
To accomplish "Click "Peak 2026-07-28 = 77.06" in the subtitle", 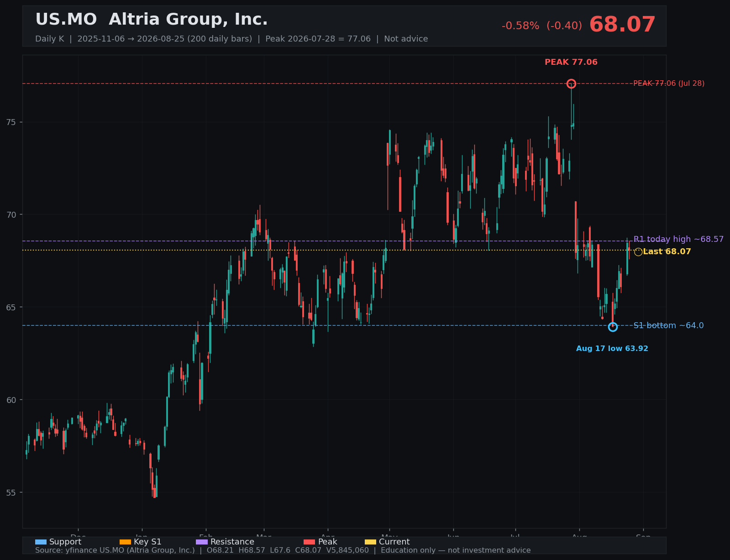I will pos(318,39).
